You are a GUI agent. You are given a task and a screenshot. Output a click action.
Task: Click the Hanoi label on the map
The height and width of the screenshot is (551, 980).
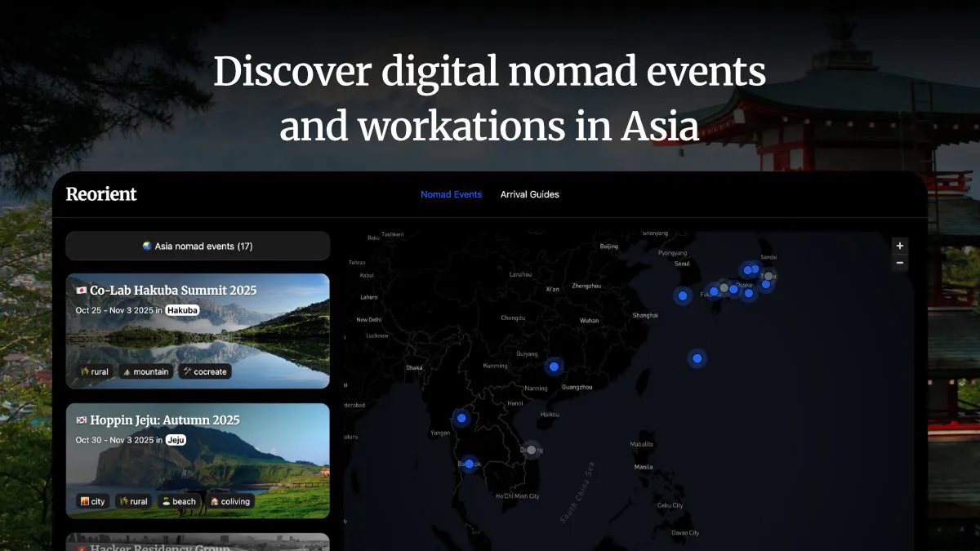[515, 402]
